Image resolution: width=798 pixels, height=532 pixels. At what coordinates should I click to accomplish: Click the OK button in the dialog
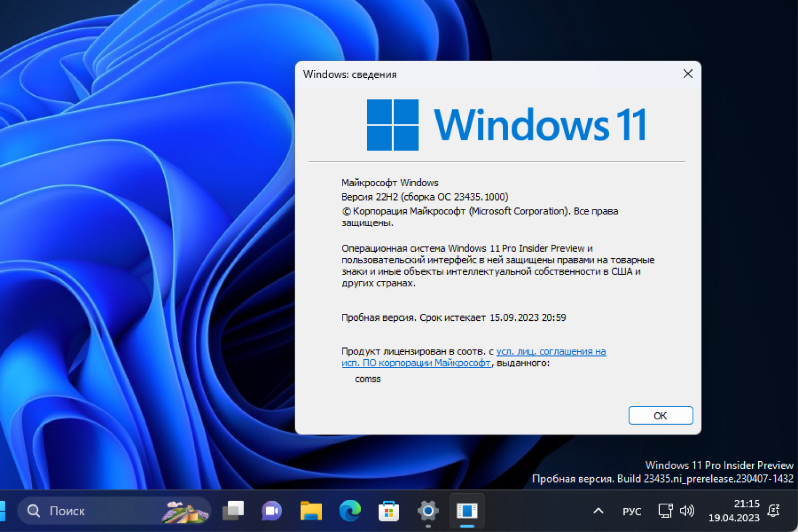coord(660,415)
